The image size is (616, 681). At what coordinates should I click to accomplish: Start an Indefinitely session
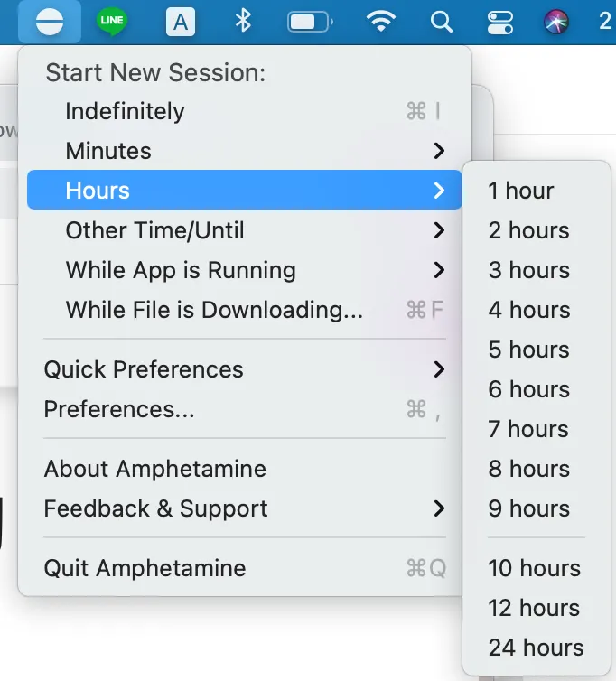(125, 111)
